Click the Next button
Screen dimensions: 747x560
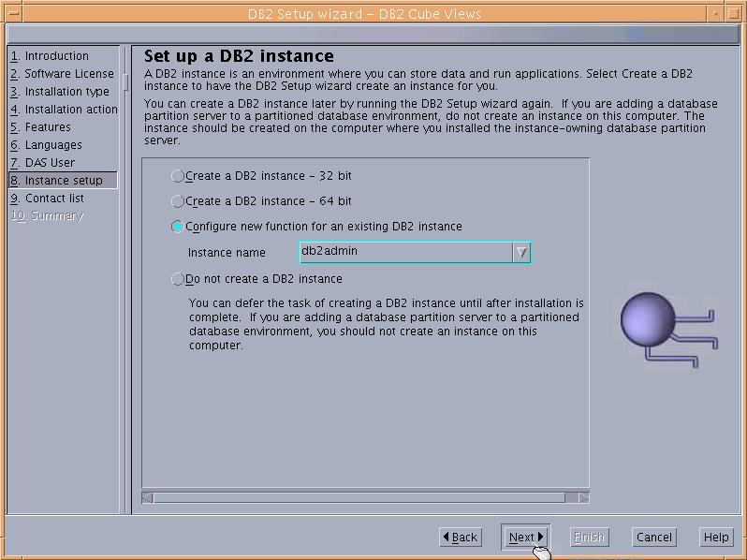click(525, 538)
